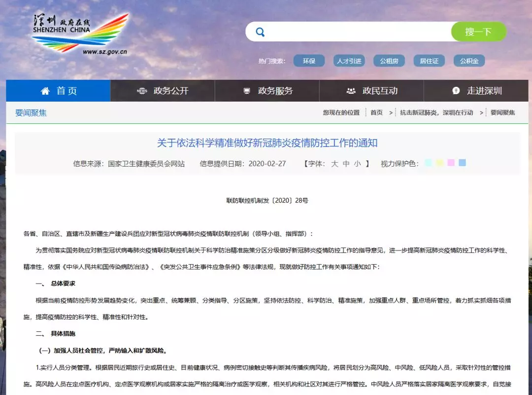Viewport: 532px width, 395px height.
Task: Go to 抗击新冠肺炎，深圳在行动 breadcrumb
Action: 436,113
